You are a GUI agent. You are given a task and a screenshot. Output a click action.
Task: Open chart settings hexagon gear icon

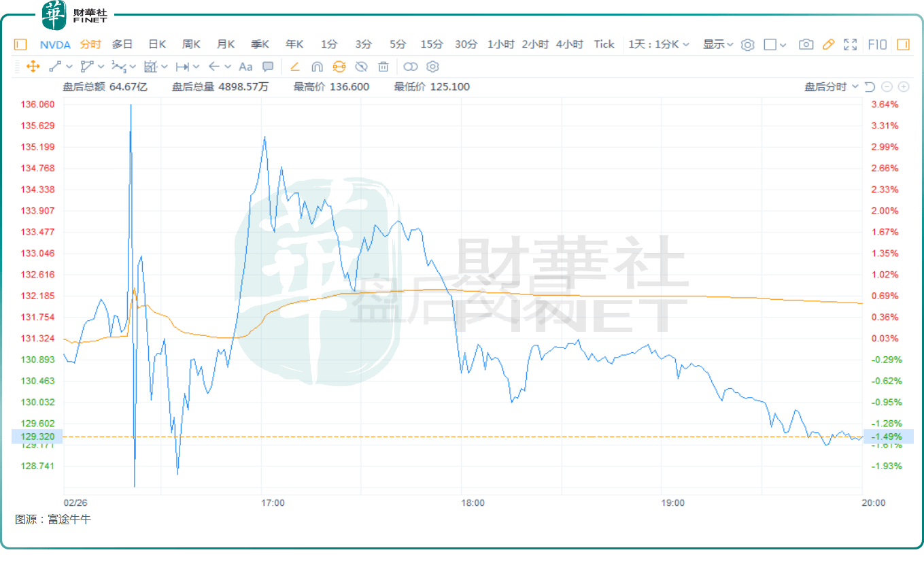748,45
